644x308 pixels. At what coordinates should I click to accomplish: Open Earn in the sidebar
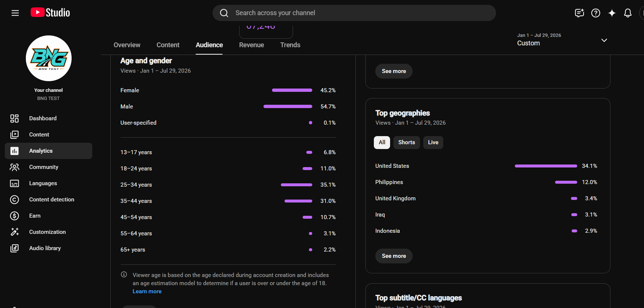(x=49, y=216)
